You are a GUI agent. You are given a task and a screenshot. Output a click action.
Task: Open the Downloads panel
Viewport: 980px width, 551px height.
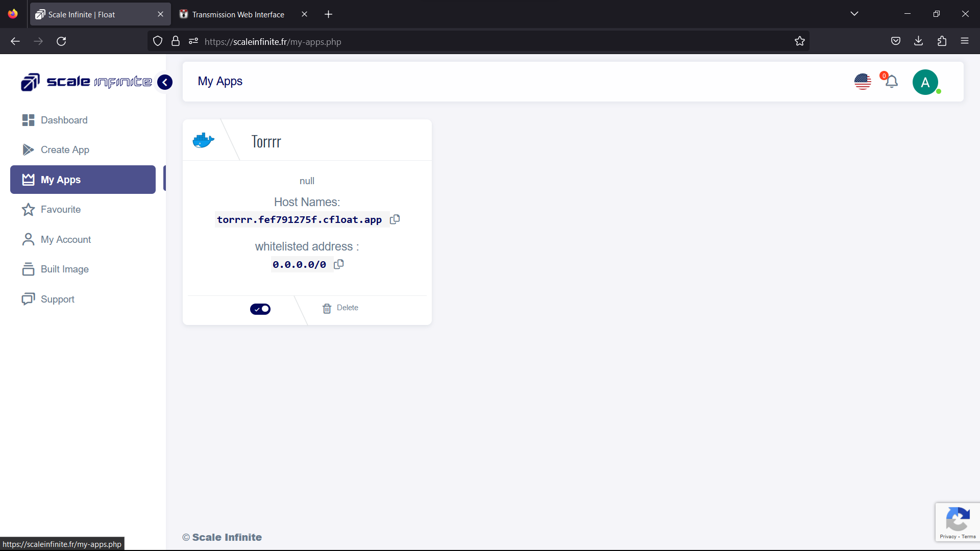[918, 41]
